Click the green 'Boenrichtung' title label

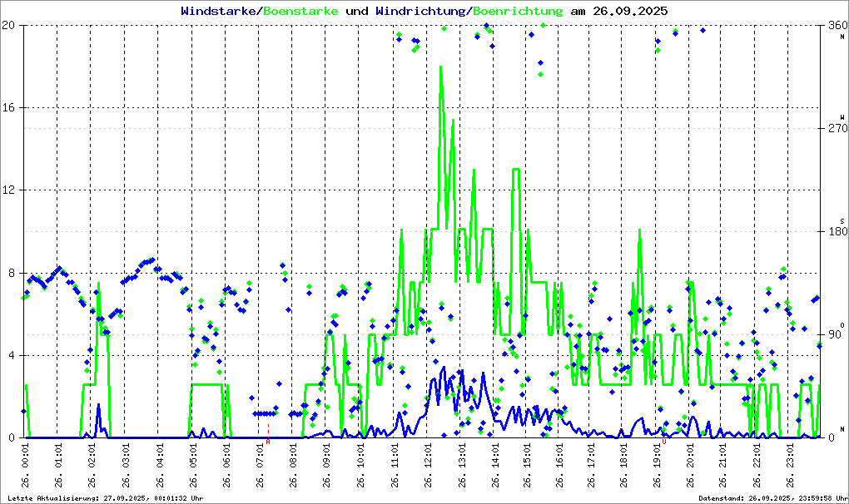(x=518, y=11)
